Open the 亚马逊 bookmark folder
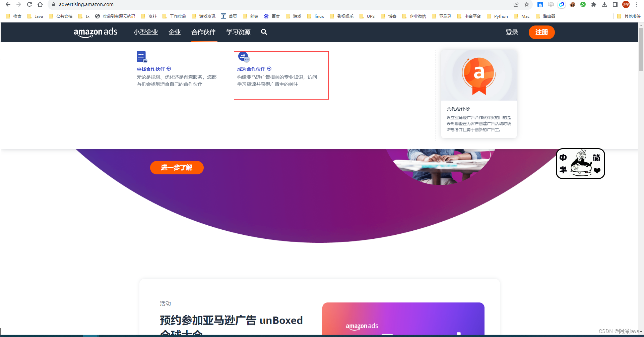The width and height of the screenshot is (644, 337). click(442, 16)
